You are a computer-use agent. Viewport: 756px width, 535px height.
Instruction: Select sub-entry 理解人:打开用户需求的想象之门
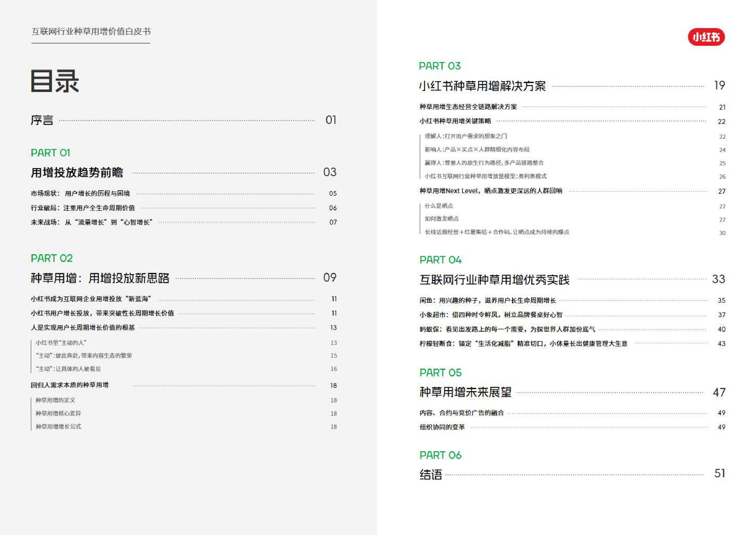point(466,136)
